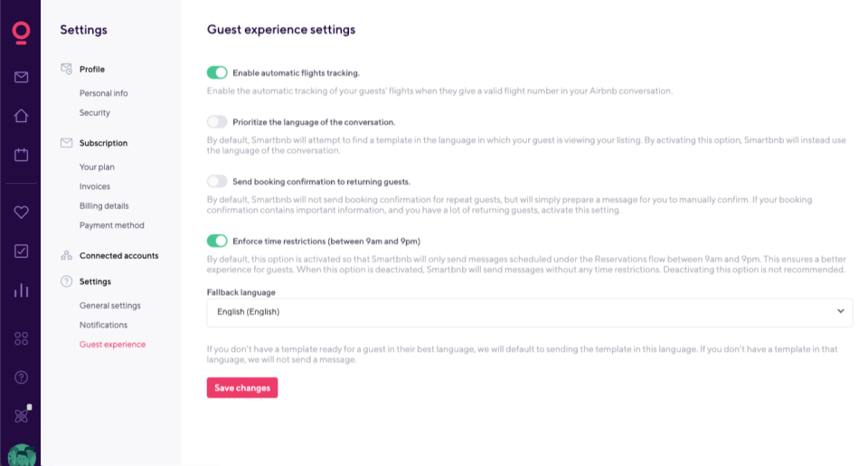Open Personal info settings page

(103, 93)
